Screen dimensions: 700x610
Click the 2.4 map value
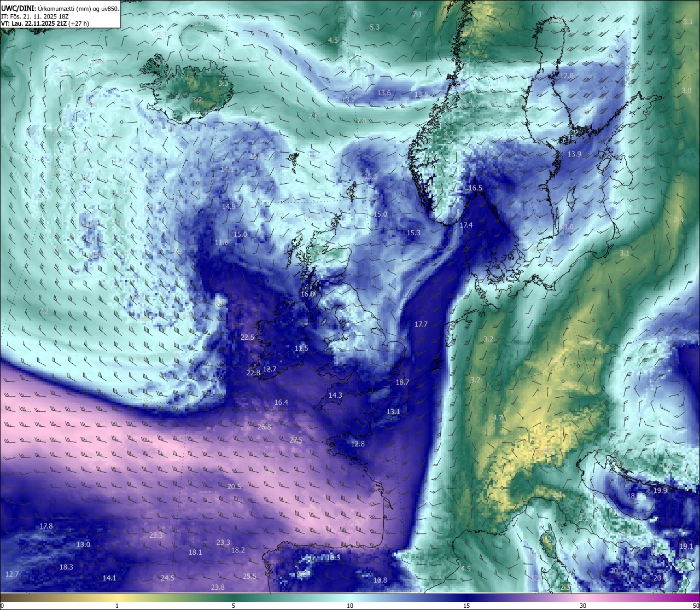point(679,219)
